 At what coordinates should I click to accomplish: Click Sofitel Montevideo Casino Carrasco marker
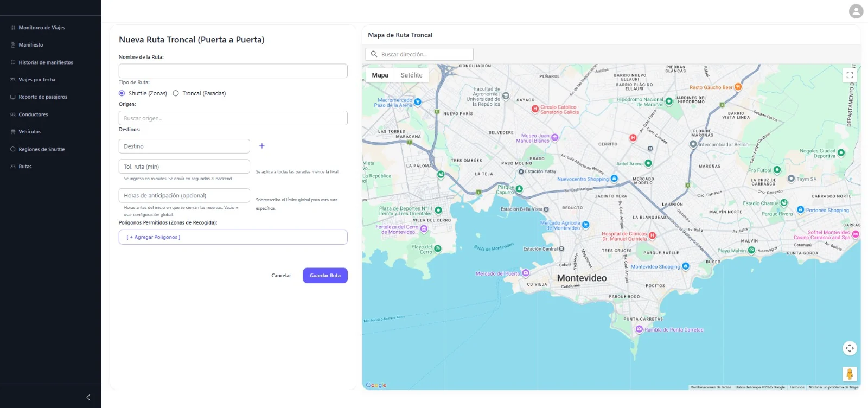(856, 234)
